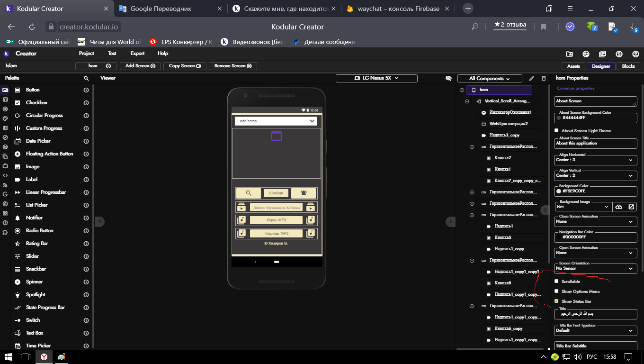
Task: Open the projects folder icon in Creator header
Action: (x=569, y=54)
